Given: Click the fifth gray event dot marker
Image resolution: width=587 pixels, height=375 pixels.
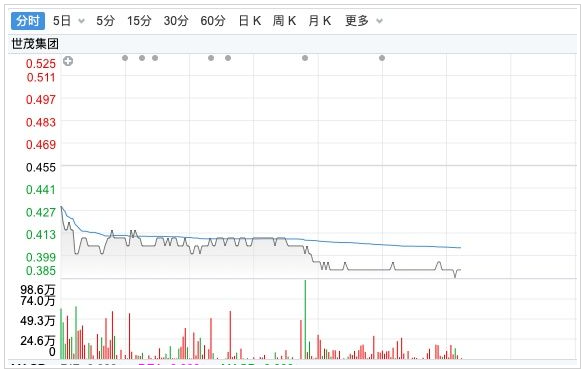Looking at the screenshot, I should click(x=228, y=58).
